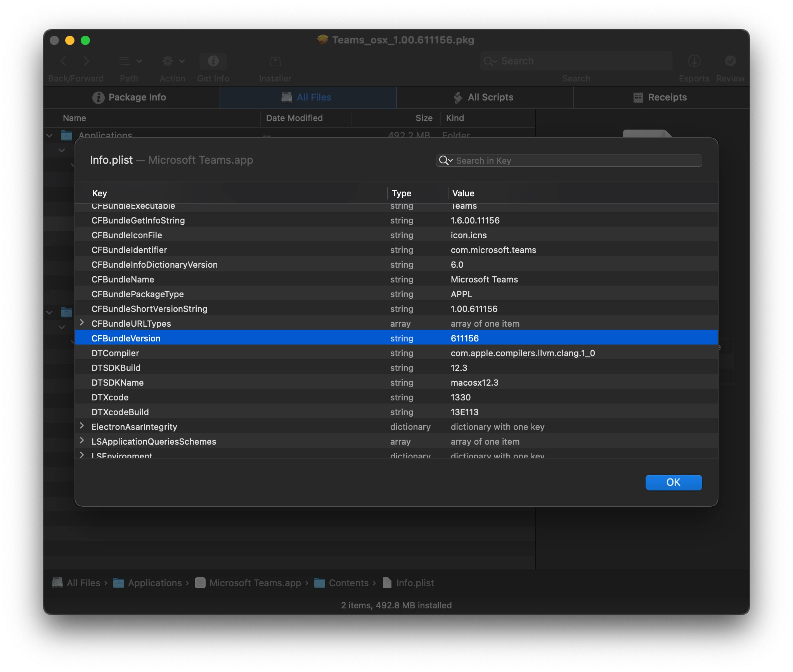Click the Value column header
Image resolution: width=793 pixels, height=672 pixels.
pos(463,193)
